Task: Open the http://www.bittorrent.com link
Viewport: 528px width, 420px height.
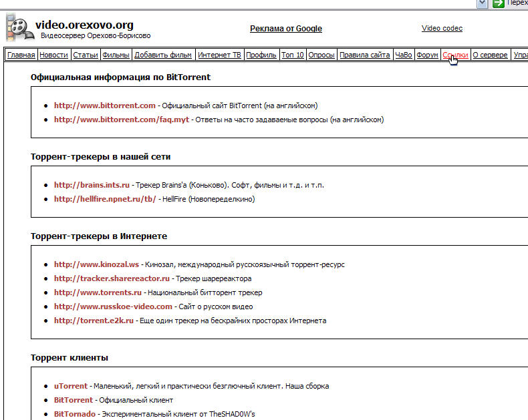Action: coord(105,106)
